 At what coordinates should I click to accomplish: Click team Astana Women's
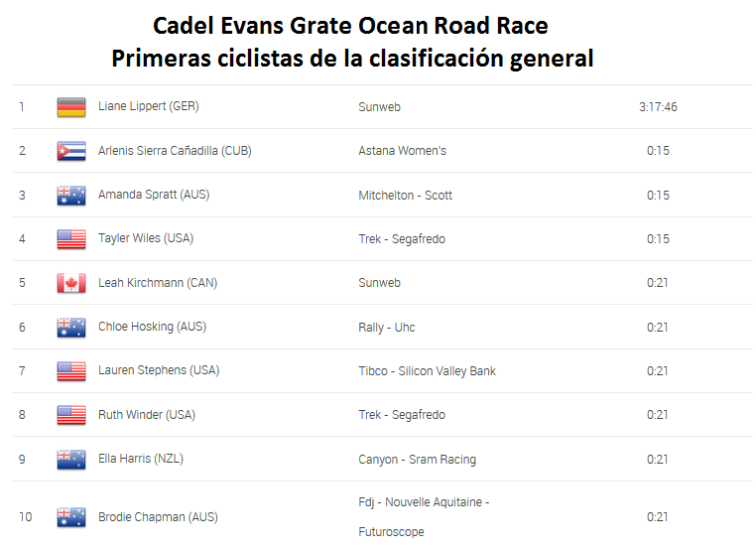(402, 151)
